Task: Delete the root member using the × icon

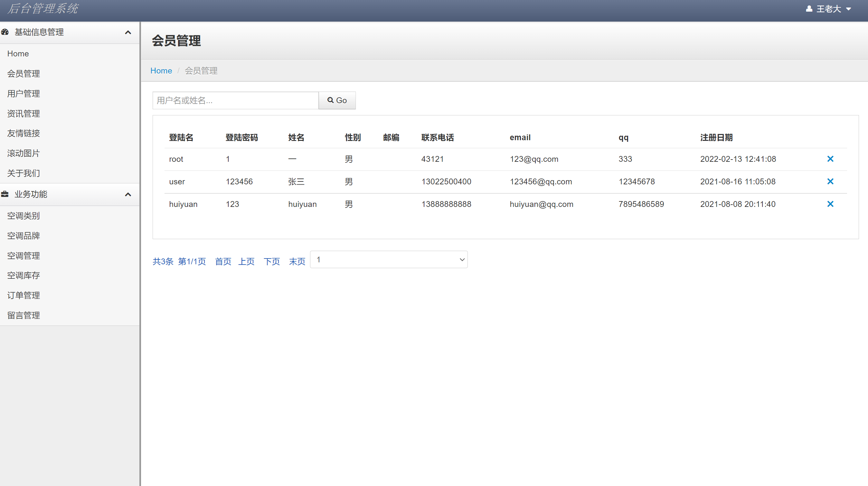Action: [831, 159]
